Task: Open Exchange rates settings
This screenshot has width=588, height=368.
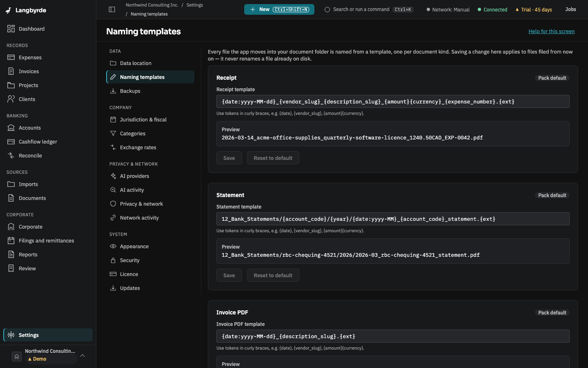Action: [150, 147]
